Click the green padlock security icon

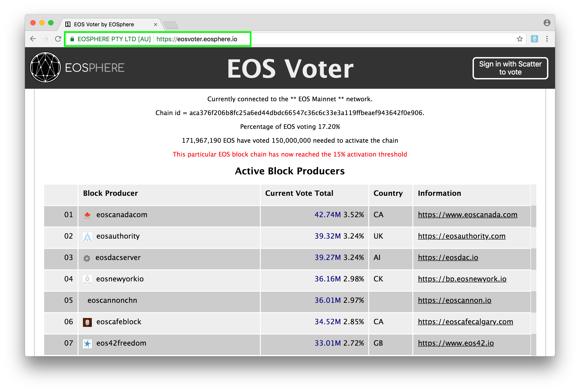tap(72, 39)
